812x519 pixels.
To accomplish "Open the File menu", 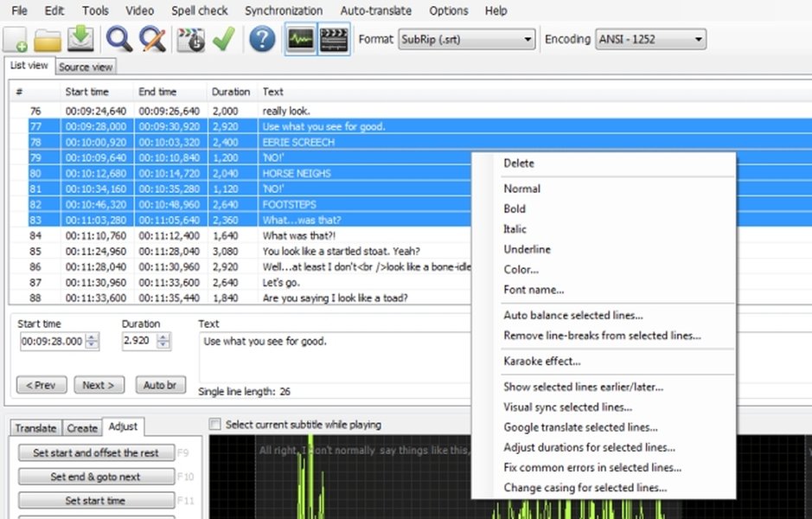I will click(19, 10).
